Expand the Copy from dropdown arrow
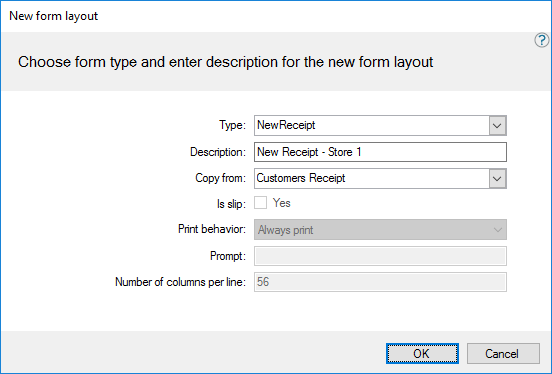 [x=497, y=179]
